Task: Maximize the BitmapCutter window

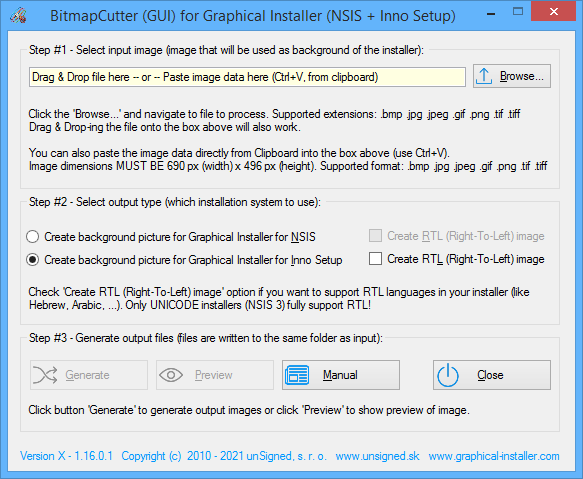Action: pos(518,12)
